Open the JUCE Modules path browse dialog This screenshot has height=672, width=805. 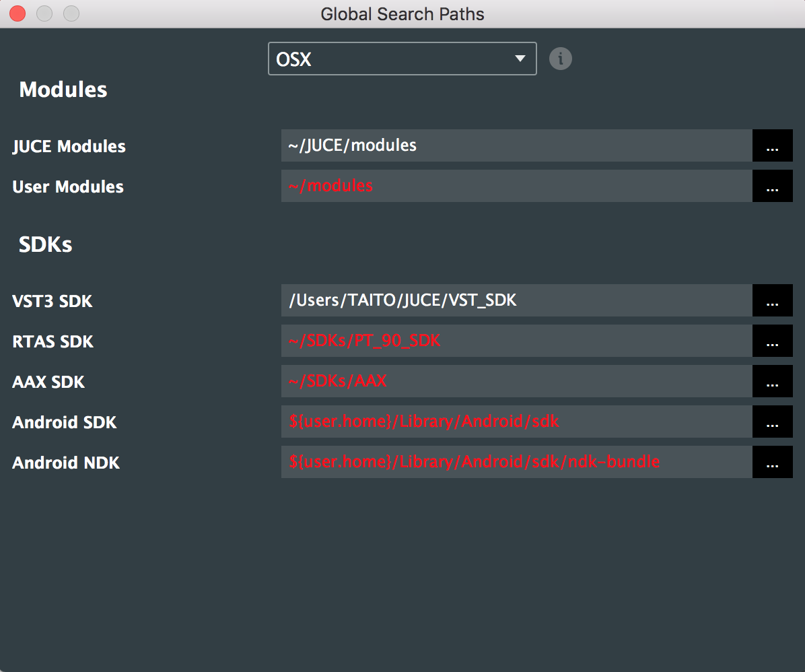coord(772,145)
